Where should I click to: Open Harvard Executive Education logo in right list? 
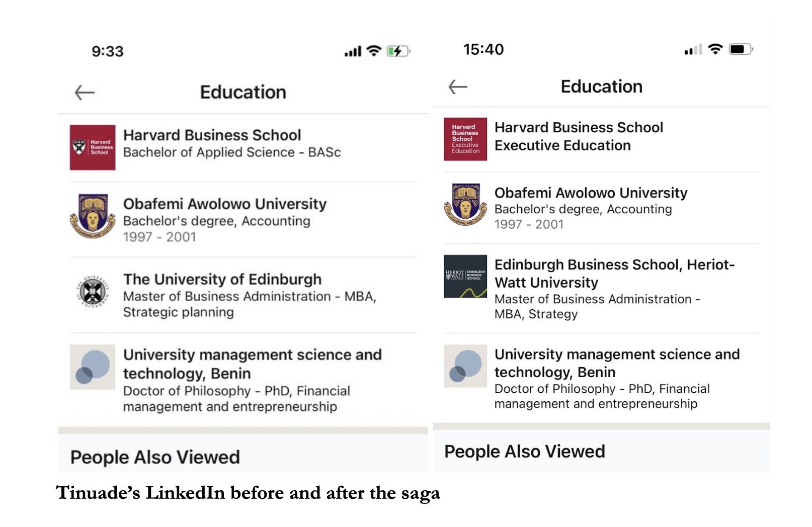click(x=465, y=139)
